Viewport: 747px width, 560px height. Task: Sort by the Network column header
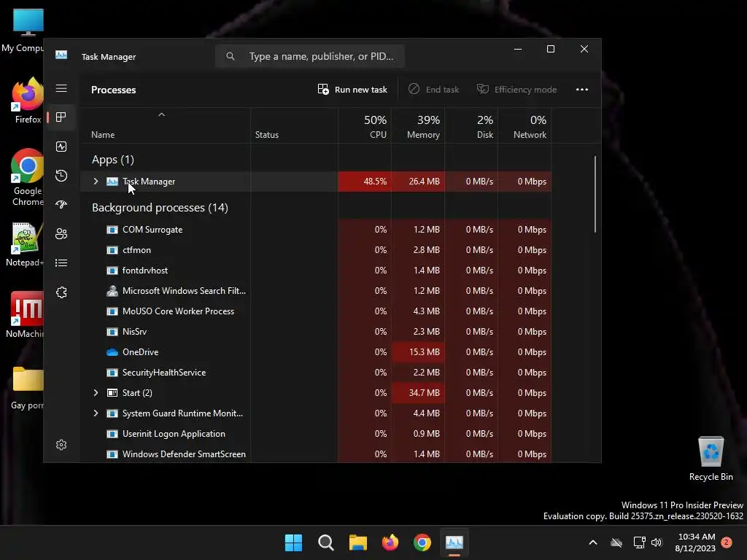(525, 126)
